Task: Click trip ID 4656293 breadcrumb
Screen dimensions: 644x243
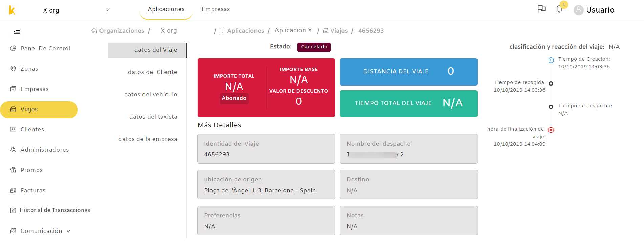Action: pyautogui.click(x=371, y=31)
